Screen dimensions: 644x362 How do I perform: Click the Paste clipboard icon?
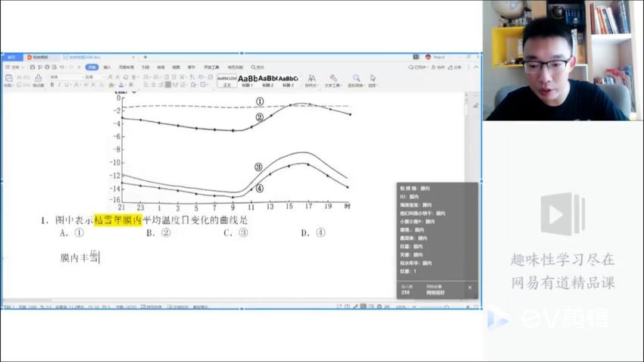pyautogui.click(x=9, y=78)
